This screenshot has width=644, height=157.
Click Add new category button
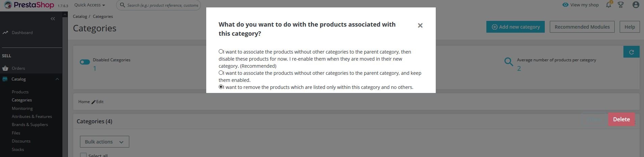tap(515, 27)
